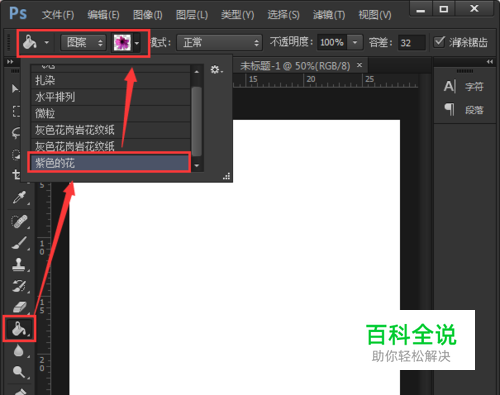
Task: Open the 类型(Y) menu
Action: coord(238,15)
